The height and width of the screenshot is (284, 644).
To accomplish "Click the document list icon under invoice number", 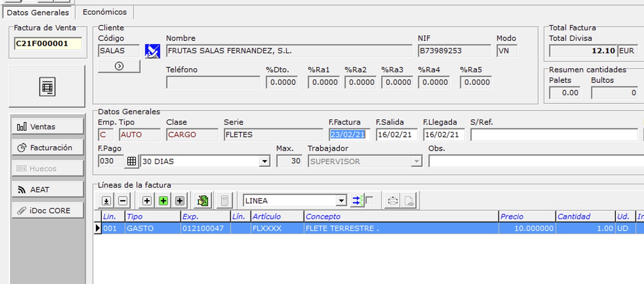I will coord(47,87).
